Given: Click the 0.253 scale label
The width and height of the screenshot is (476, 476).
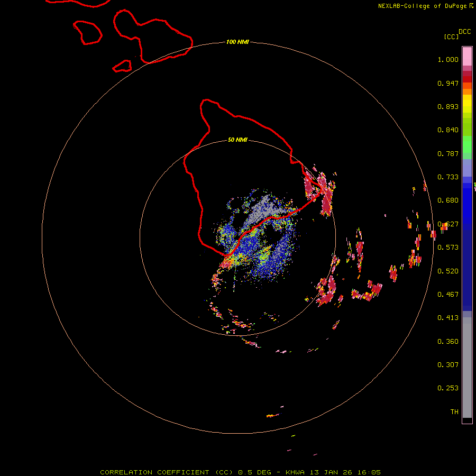Looking at the screenshot, I should pos(448,388).
